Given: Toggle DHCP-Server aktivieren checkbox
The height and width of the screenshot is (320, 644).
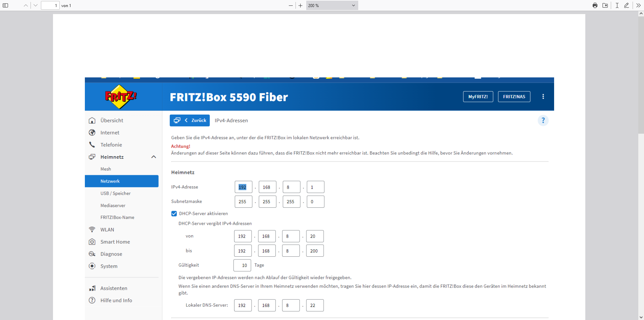Looking at the screenshot, I should [x=174, y=213].
